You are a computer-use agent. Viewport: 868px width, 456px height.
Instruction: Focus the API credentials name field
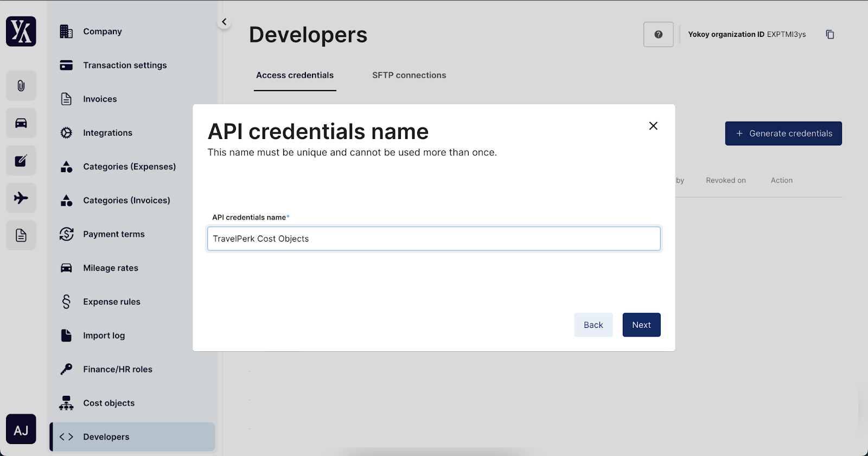pyautogui.click(x=434, y=239)
